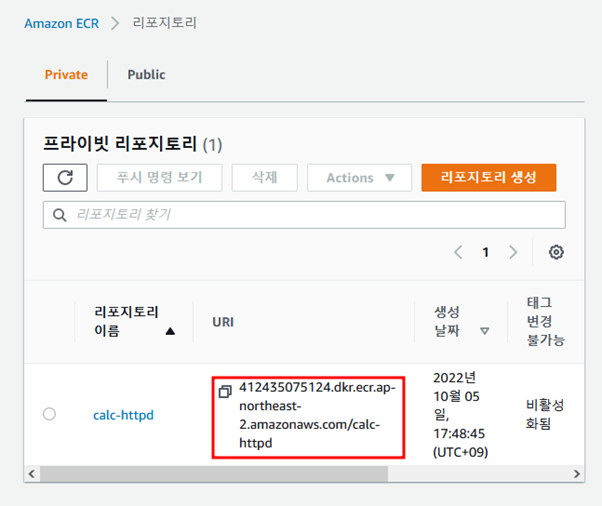Click the search magnifier icon
This screenshot has height=506, width=602.
coord(59,215)
